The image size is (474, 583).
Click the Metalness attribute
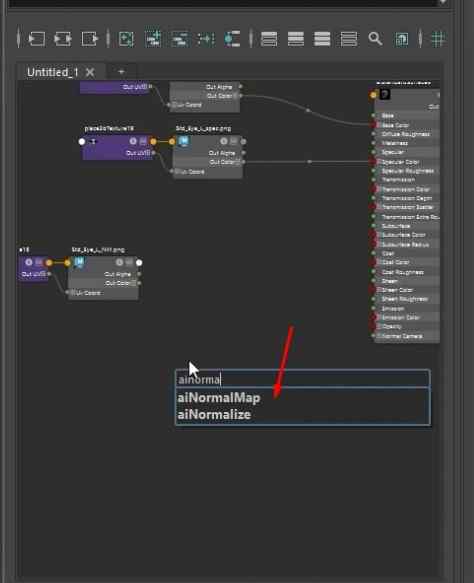click(x=395, y=143)
